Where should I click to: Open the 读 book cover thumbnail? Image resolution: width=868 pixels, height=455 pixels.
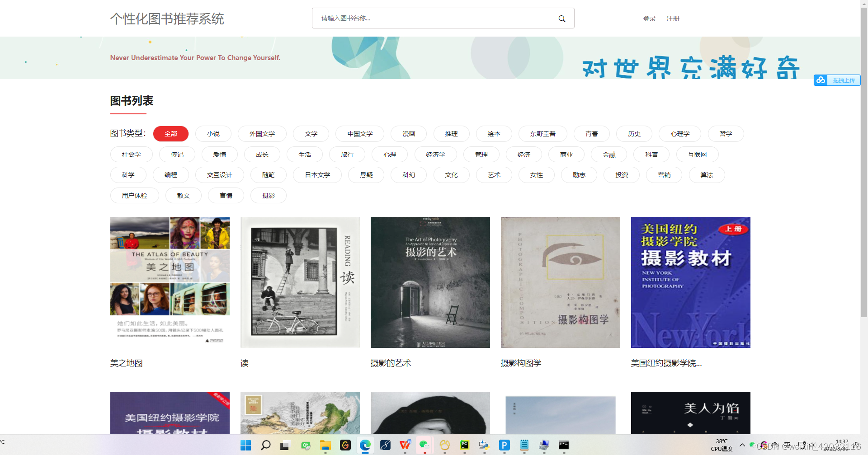click(x=300, y=282)
